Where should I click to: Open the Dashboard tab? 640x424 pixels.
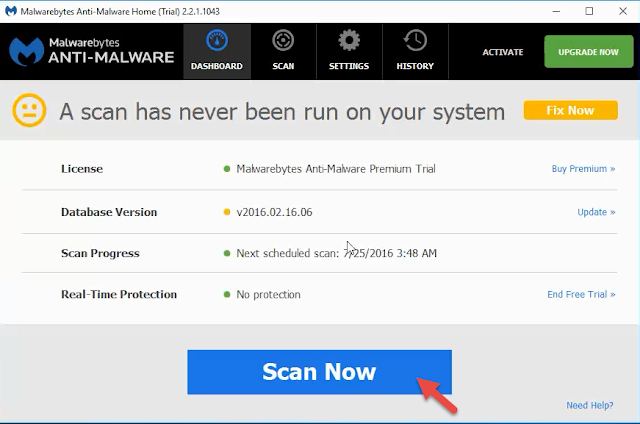(x=217, y=51)
